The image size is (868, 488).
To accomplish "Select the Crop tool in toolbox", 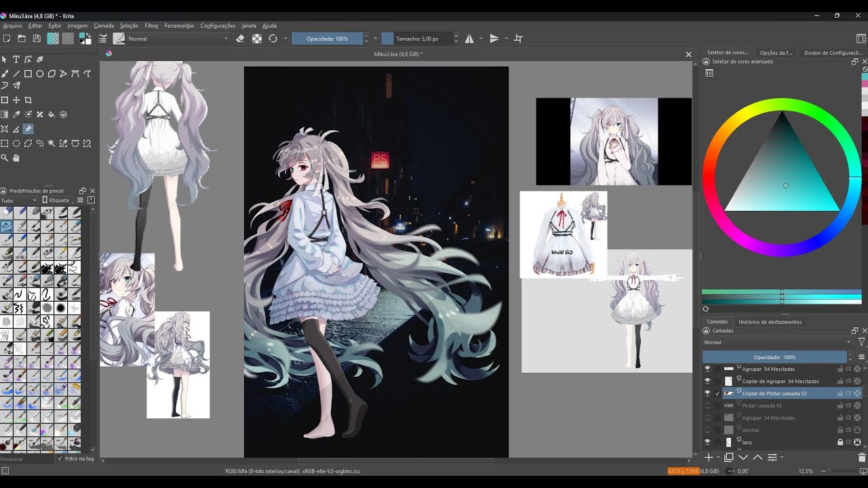I will (28, 100).
